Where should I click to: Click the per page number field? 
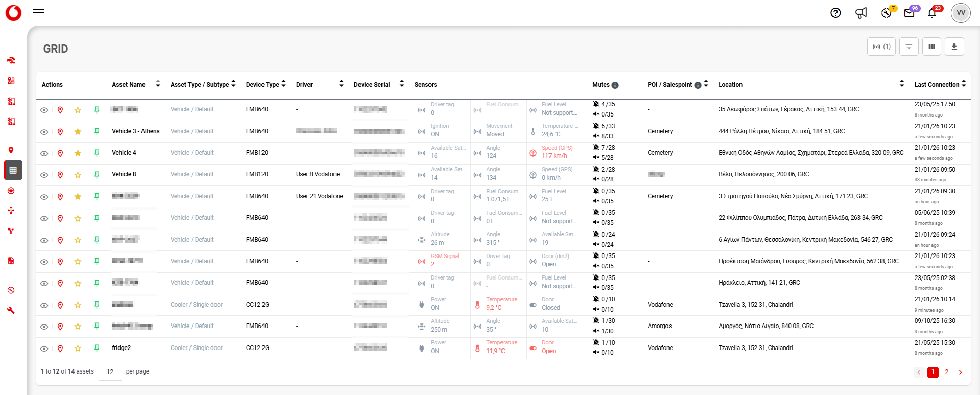click(110, 372)
